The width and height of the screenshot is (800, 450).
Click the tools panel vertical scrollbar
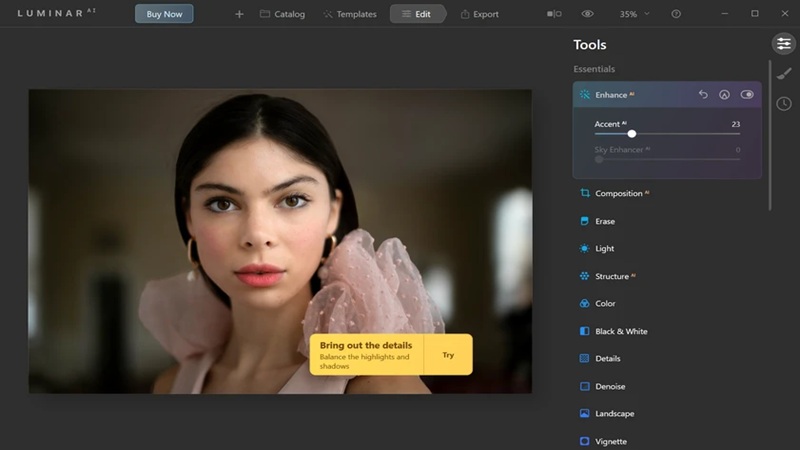click(769, 135)
